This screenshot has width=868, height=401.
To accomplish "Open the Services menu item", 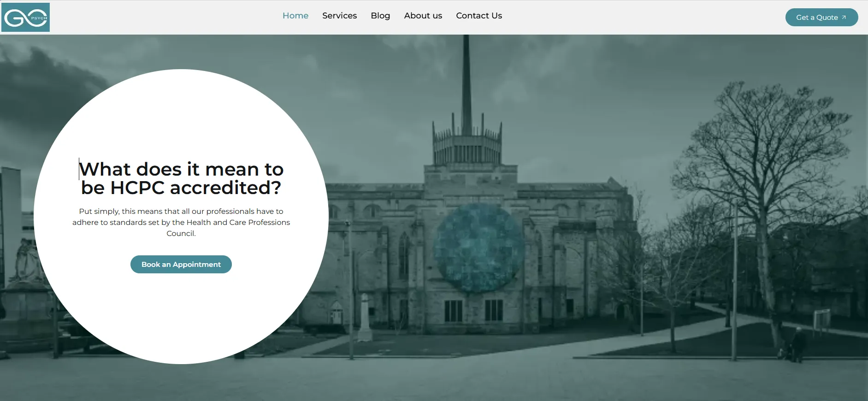I will tap(339, 16).
